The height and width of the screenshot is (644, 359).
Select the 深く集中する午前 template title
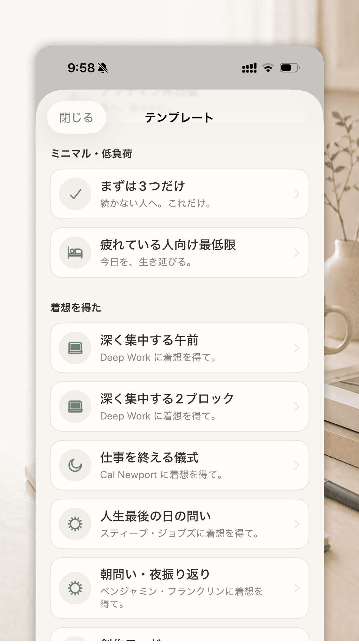(x=149, y=340)
